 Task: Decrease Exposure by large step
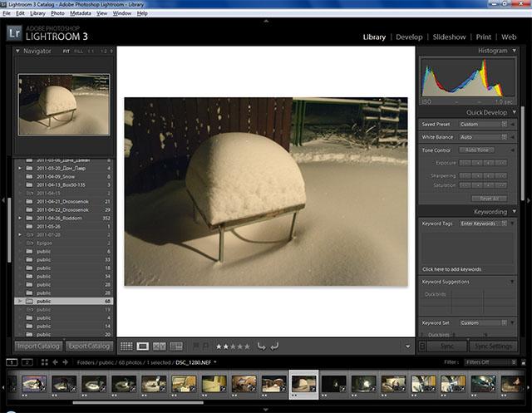tap(465, 163)
